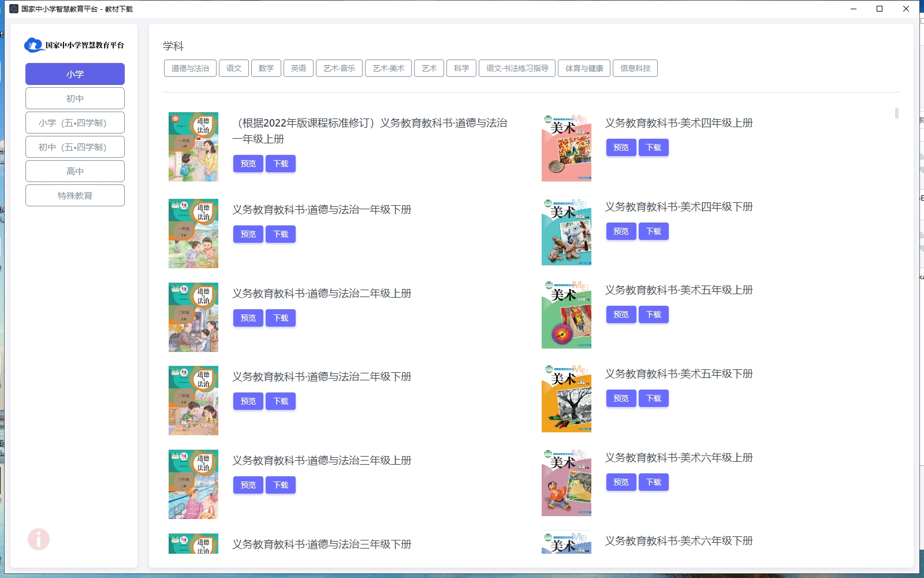Preview 道德与法治一年级下册 textbook
Screen dimensions: 924x578
248,234
